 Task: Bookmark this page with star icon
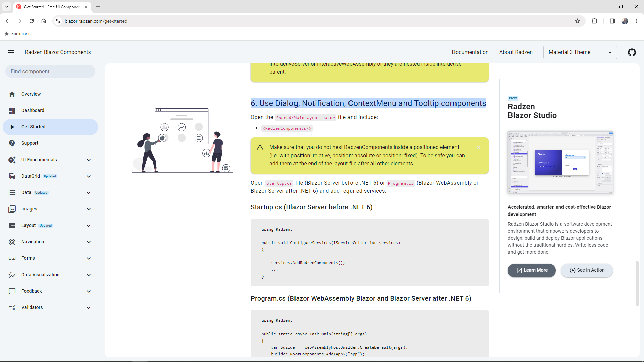[578, 21]
